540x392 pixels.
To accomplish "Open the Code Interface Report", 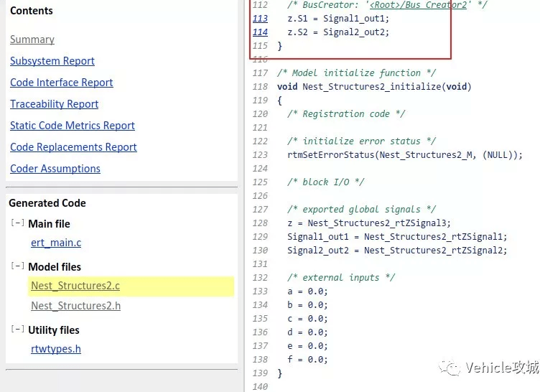I will [x=61, y=83].
